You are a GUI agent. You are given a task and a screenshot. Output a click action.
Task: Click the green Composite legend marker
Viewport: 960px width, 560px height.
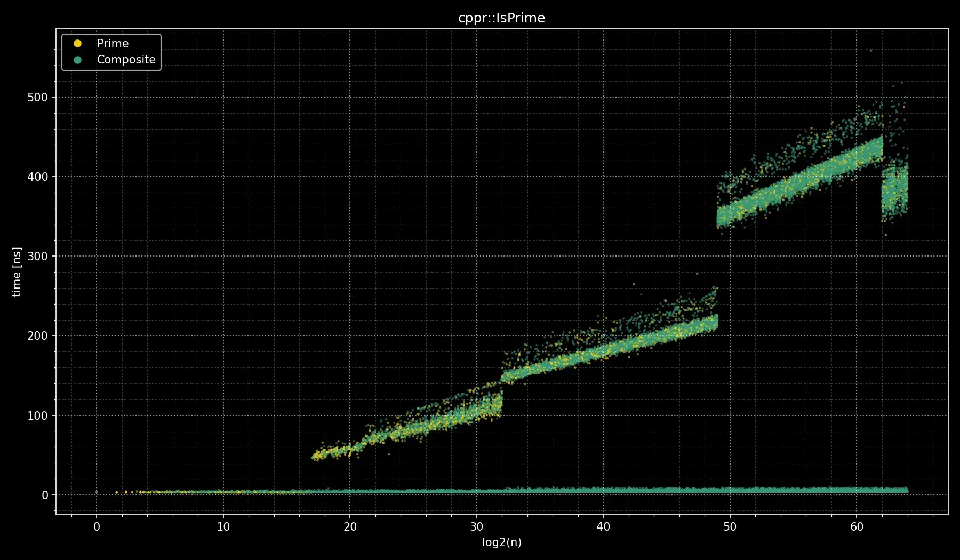coord(77,60)
